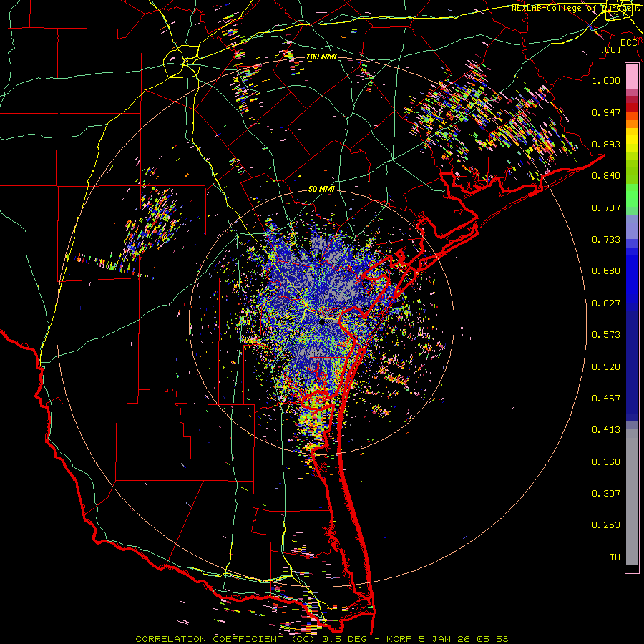Click the 1.000 legend value

[606, 80]
